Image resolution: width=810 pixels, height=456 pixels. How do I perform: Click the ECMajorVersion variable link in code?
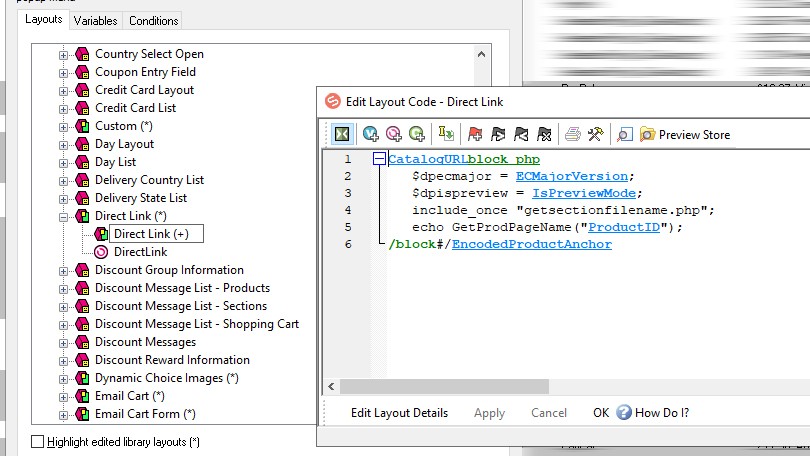tap(574, 176)
